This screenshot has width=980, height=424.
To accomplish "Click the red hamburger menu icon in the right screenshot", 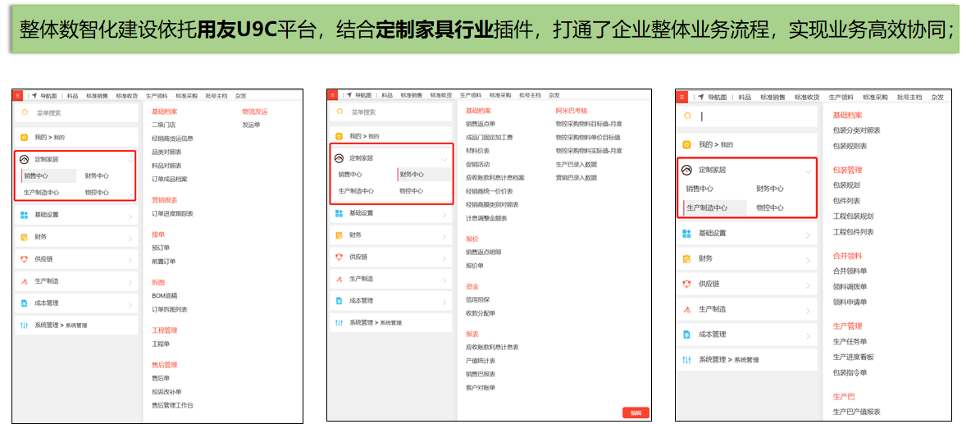I will click(682, 97).
